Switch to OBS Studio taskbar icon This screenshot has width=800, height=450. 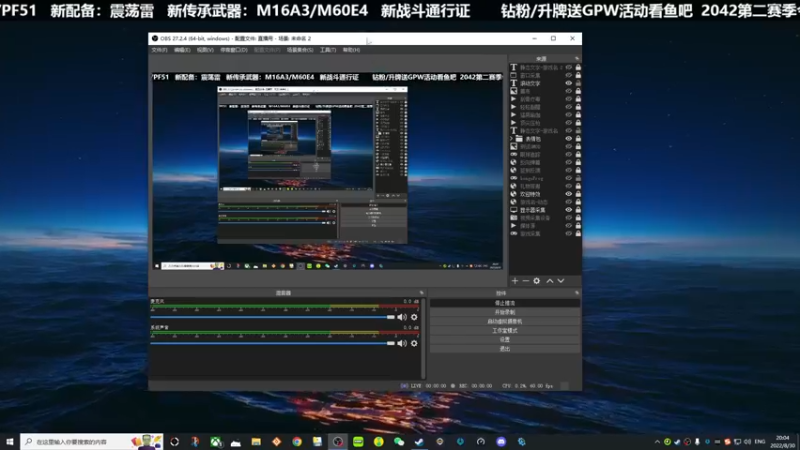pyautogui.click(x=338, y=442)
